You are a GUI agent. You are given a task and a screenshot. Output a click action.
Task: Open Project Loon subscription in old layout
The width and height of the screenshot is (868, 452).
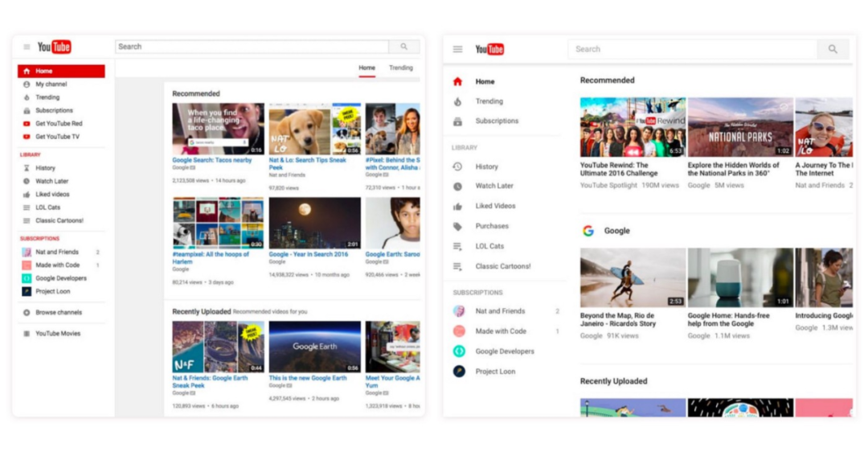[x=52, y=291]
